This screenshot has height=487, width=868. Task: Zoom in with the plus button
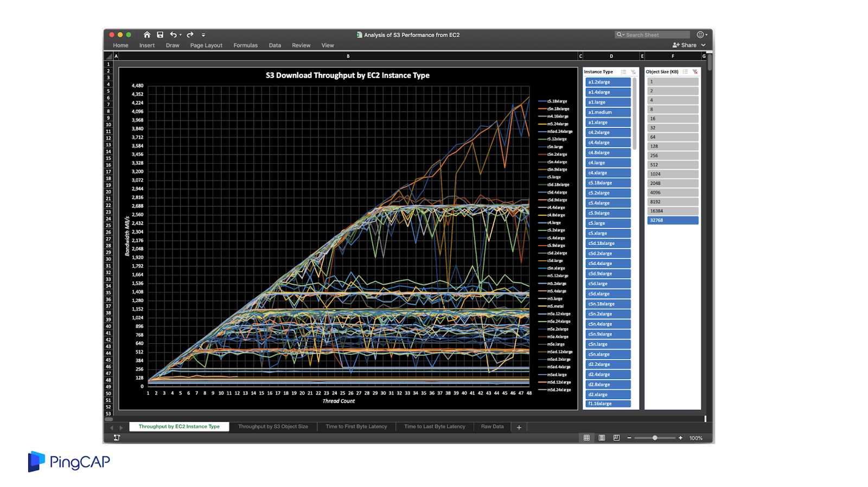coord(680,438)
